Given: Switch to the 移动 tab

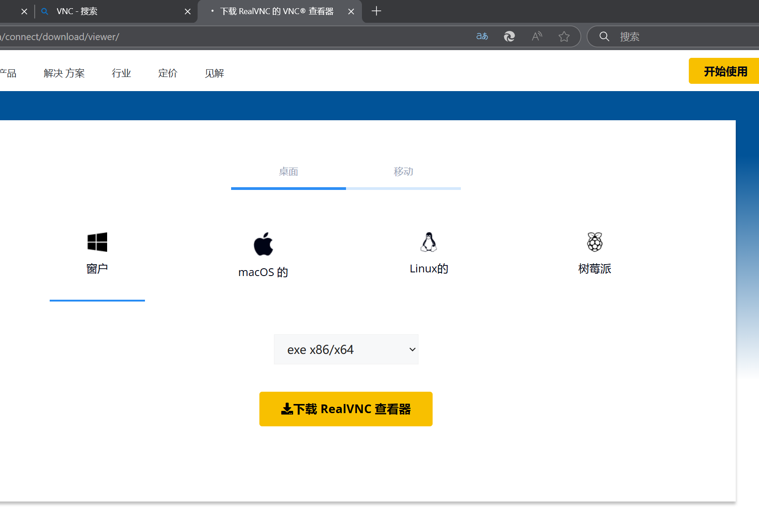Looking at the screenshot, I should (x=403, y=172).
